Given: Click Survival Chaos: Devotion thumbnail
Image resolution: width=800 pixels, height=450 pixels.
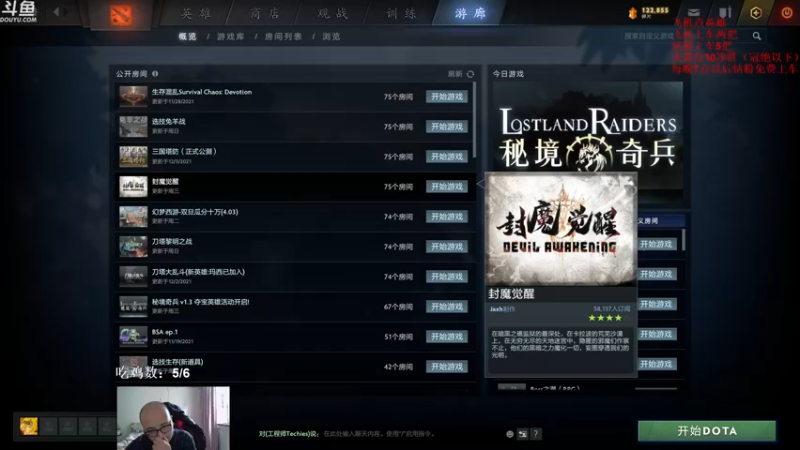Looking at the screenshot, I should [133, 96].
